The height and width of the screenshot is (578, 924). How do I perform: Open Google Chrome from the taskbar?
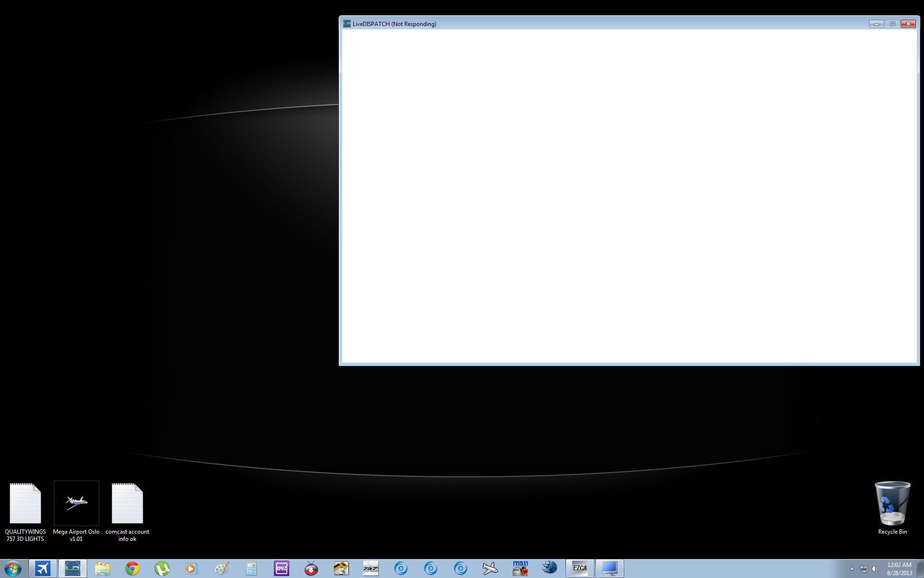(x=132, y=568)
